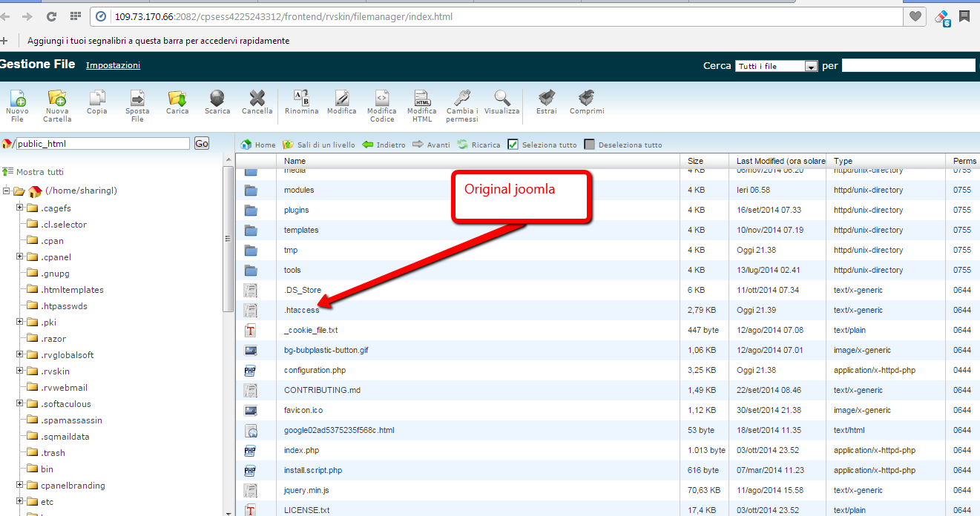This screenshot has width=980, height=516.
Task: Open the Carica upload tool
Action: [x=177, y=98]
